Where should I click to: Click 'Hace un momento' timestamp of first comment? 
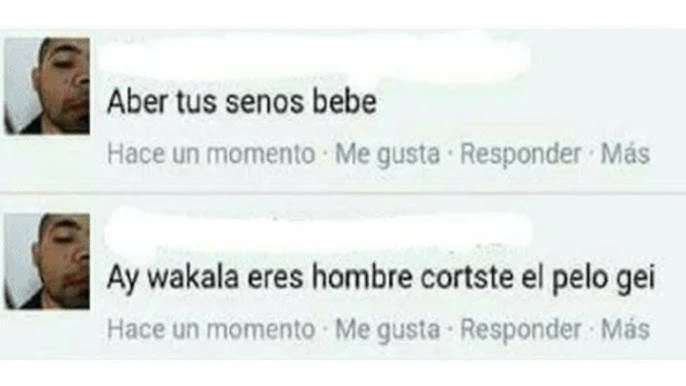[211, 154]
